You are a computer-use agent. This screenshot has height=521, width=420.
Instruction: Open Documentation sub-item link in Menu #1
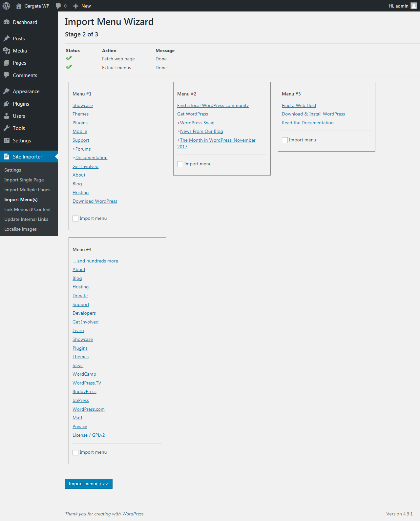click(x=92, y=157)
